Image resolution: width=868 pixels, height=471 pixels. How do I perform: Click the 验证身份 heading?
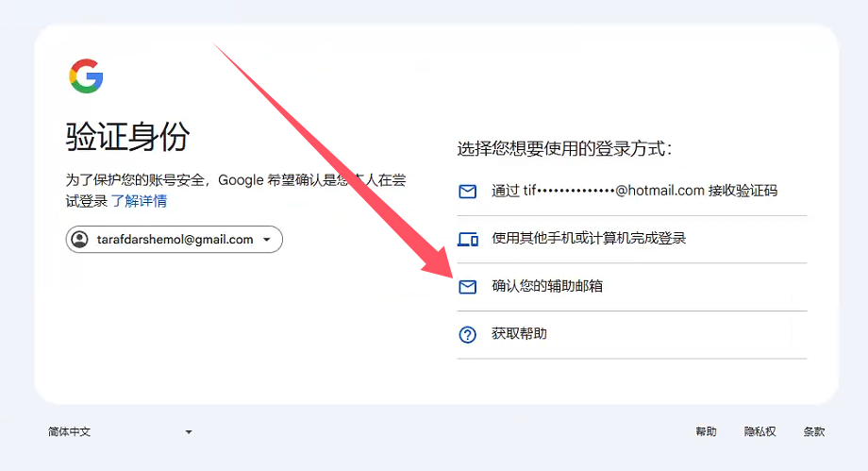point(127,137)
